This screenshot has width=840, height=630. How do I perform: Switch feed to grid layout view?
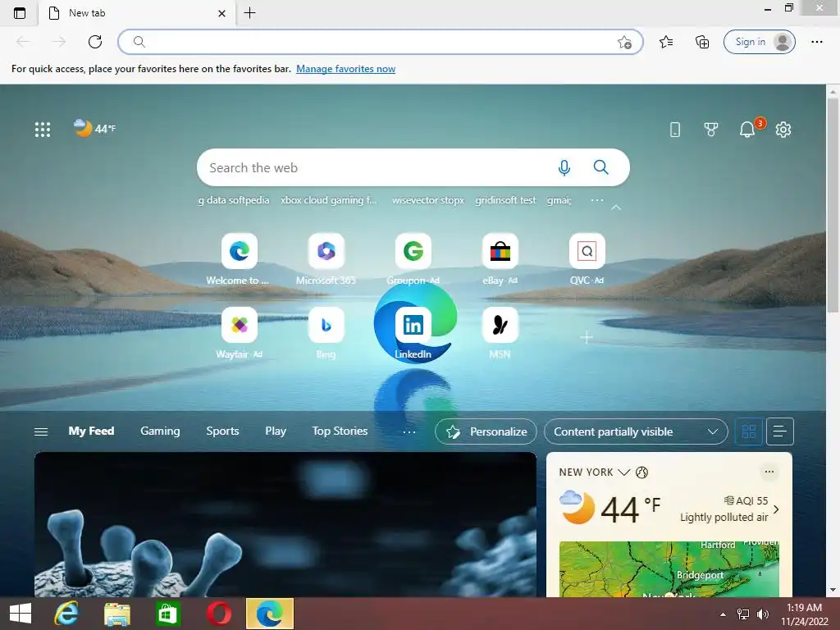click(748, 431)
